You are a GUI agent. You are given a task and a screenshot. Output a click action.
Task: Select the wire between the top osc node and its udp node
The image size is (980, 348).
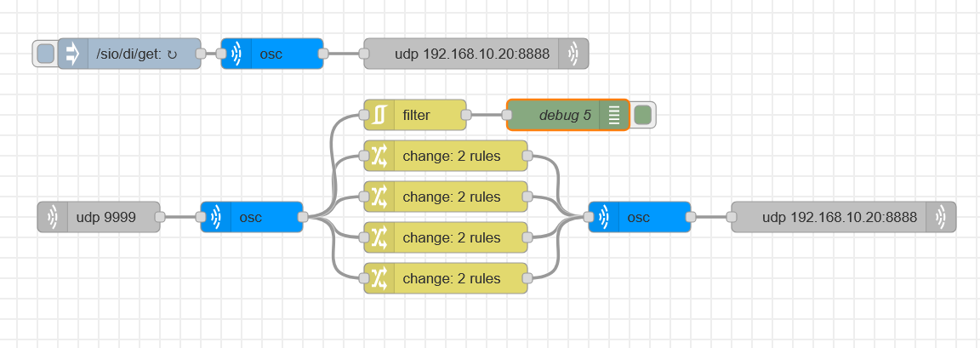pos(345,54)
